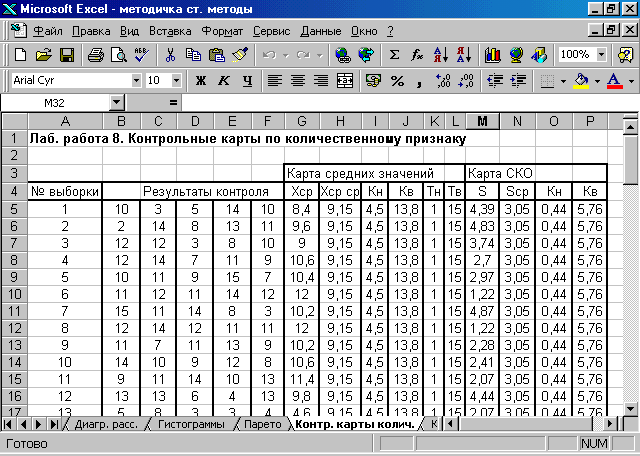Click the AutoSum sigma icon
640x456 pixels.
(394, 54)
